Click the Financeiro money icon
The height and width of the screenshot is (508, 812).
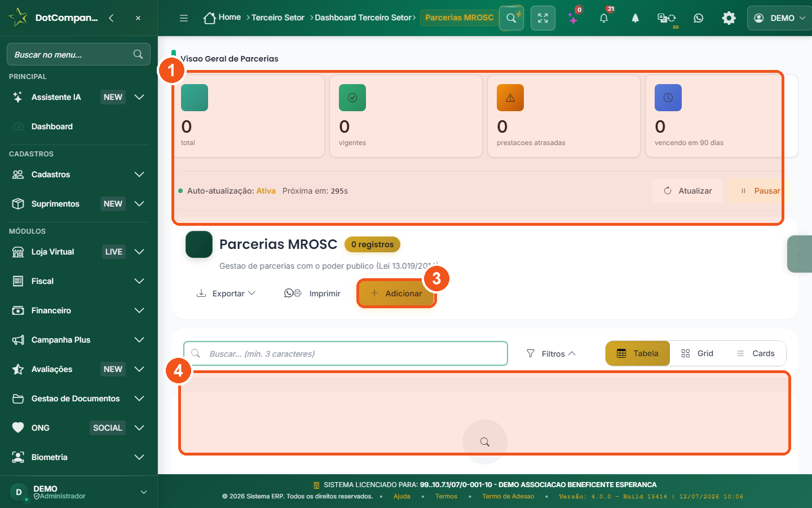tap(18, 310)
